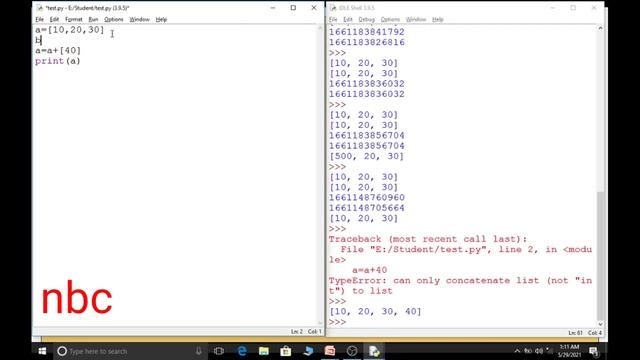Click the File "E:/Student/test.py" traceback line
The height and width of the screenshot is (360, 640).
pos(460,255)
